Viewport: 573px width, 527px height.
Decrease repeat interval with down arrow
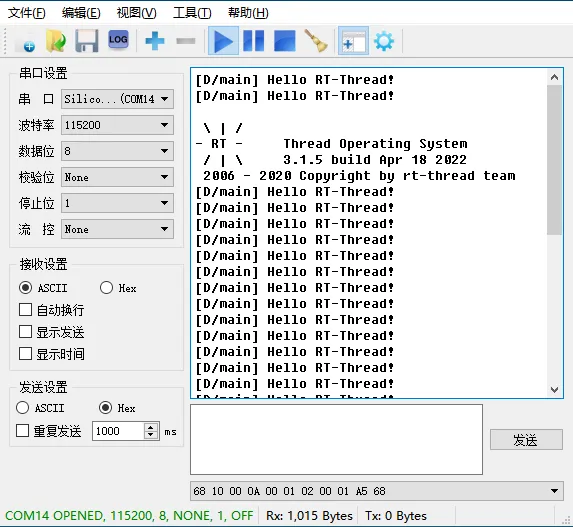click(x=151, y=435)
